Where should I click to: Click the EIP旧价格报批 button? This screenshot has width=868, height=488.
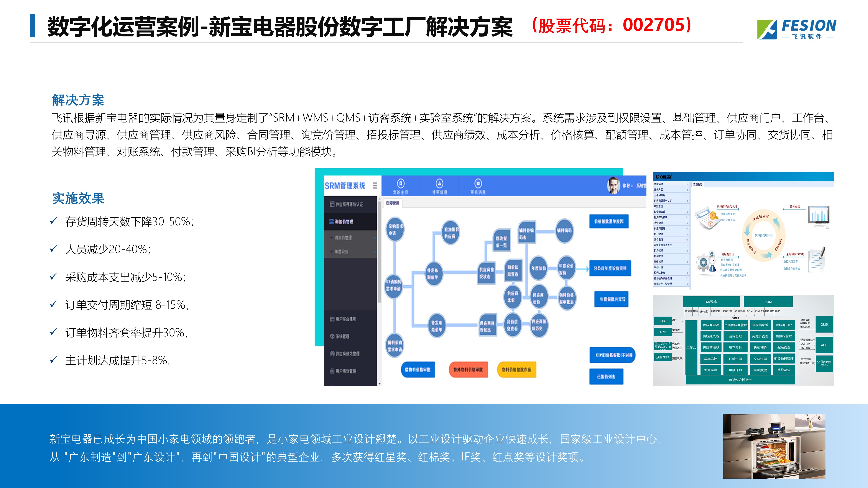tap(612, 355)
